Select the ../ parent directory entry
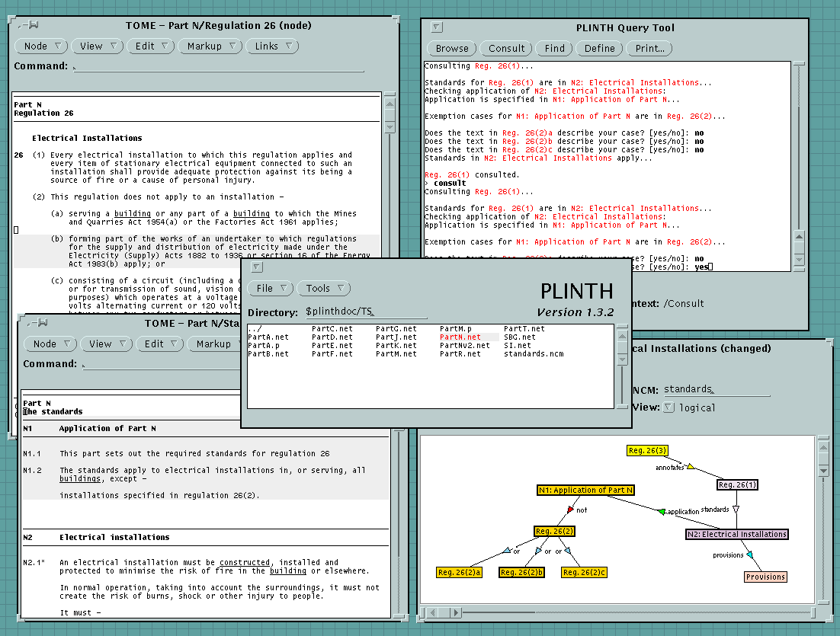Screen dimensions: 840x636 point(255,329)
